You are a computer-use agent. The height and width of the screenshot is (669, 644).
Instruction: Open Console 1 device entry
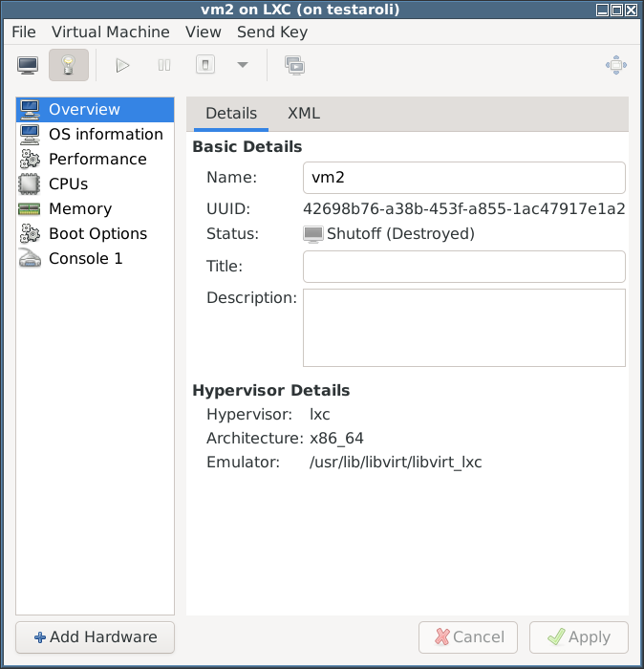(96, 259)
